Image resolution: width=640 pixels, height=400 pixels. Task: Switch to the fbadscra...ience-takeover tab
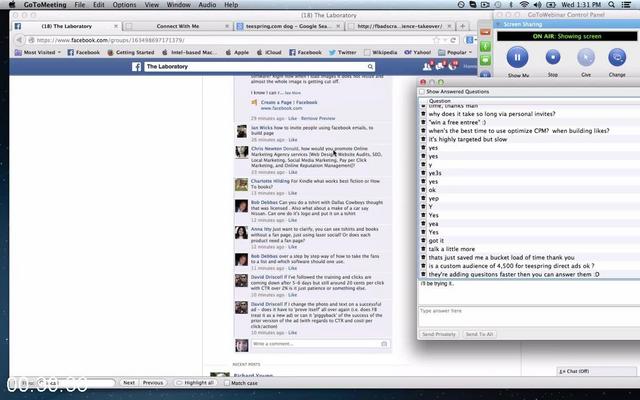400,26
